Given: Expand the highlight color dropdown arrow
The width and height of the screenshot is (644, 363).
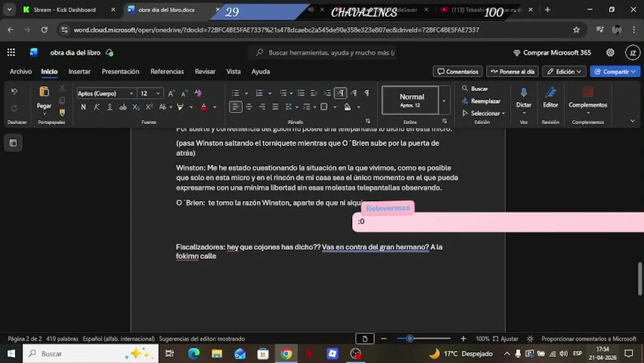Looking at the screenshot, I should [191, 107].
